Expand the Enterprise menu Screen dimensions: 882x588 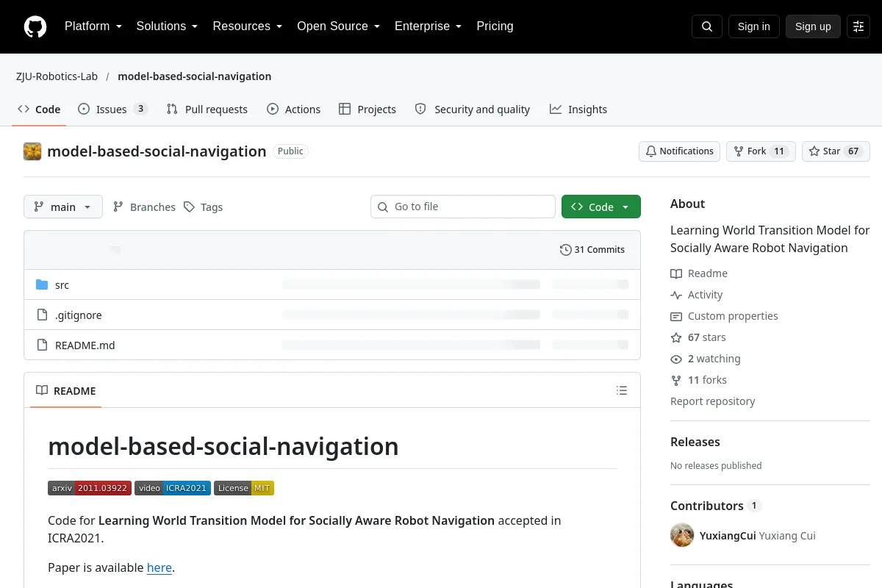(x=429, y=26)
